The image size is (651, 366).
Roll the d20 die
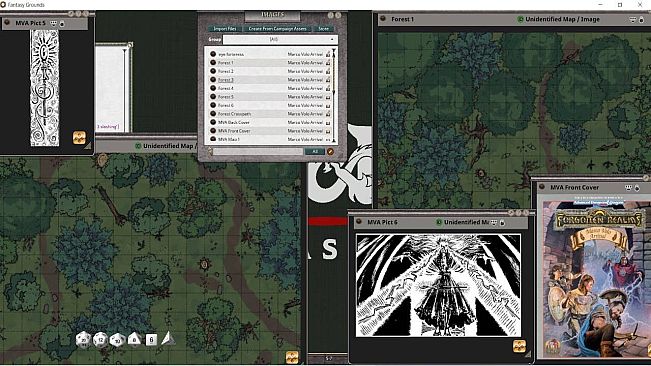click(83, 340)
